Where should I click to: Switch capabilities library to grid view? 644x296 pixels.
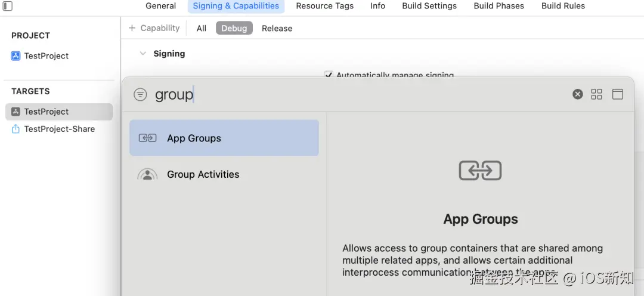click(x=596, y=94)
